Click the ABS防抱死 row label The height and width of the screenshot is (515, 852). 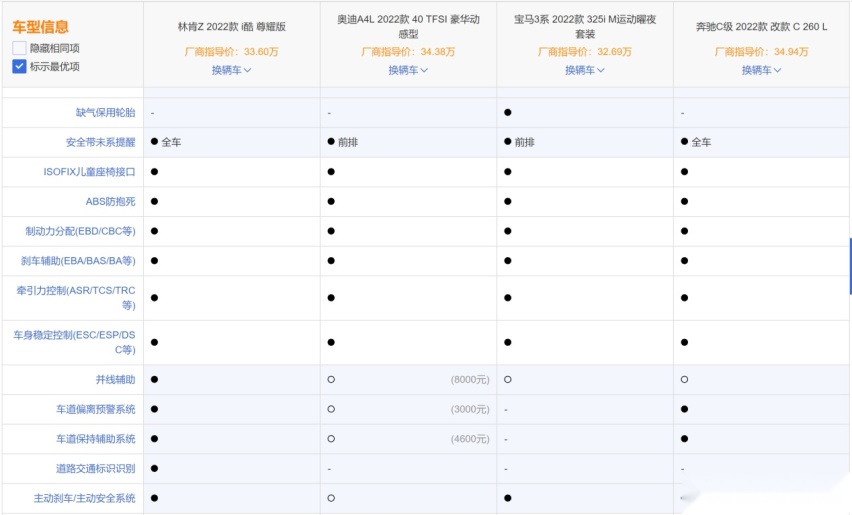click(110, 202)
